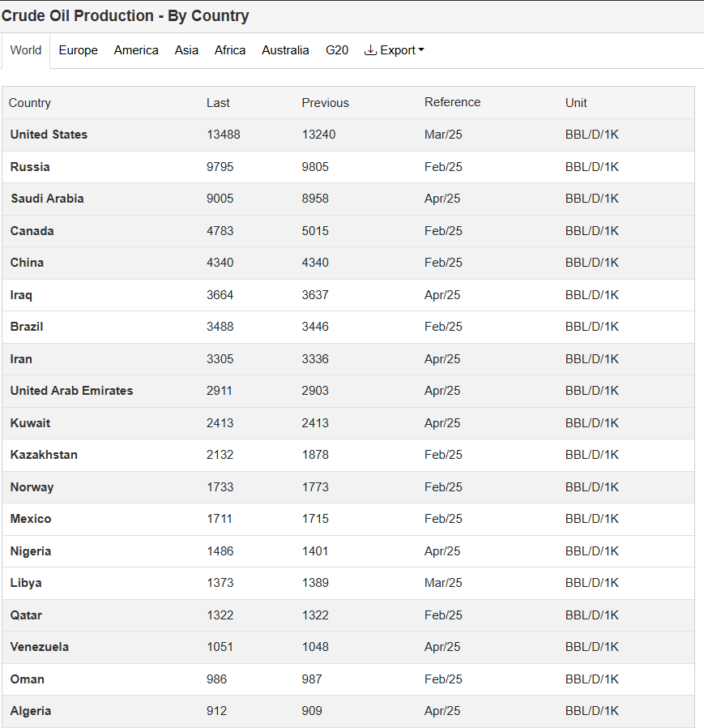Click the download icon beside Export
This screenshot has height=728, width=704.
370,49
